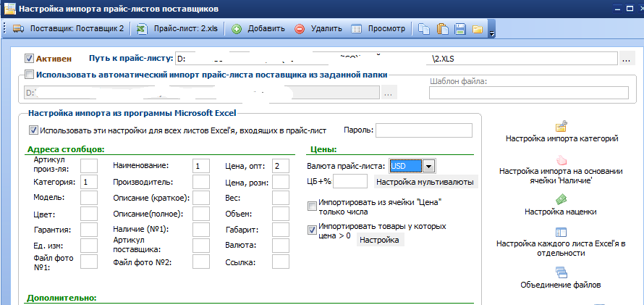Screen dimensions: 644x305
Task: Open Настройка наценки link
Action: click(561, 212)
